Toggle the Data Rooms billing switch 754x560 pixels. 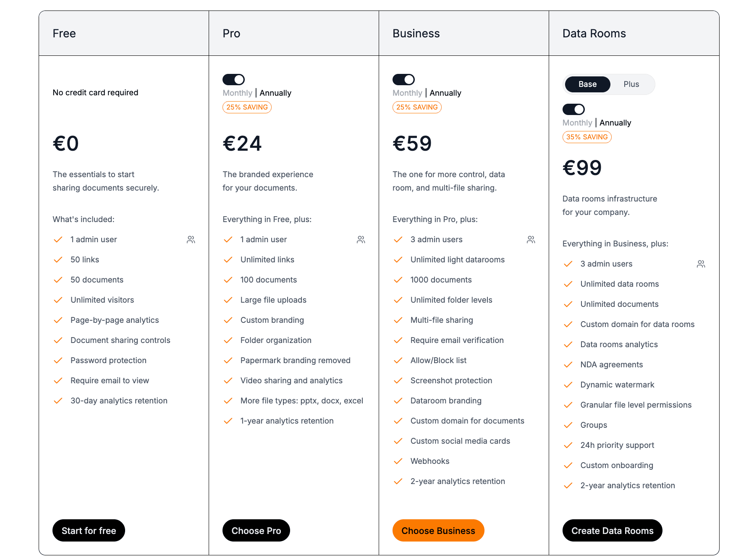pos(574,109)
